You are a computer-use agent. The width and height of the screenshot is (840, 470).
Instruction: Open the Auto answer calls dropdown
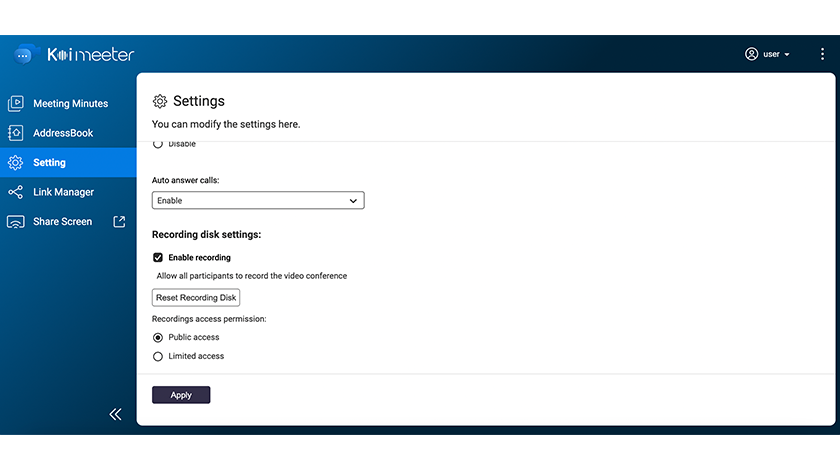coord(258,201)
